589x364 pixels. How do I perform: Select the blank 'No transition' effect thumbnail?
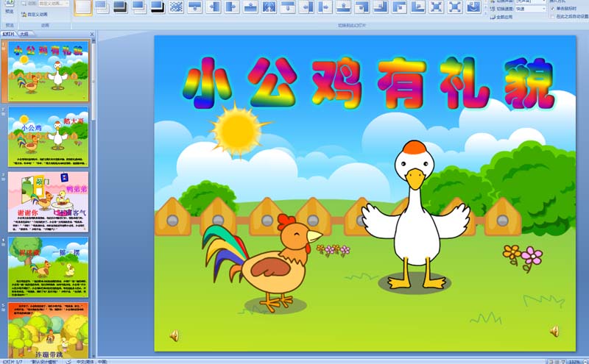[x=83, y=7]
